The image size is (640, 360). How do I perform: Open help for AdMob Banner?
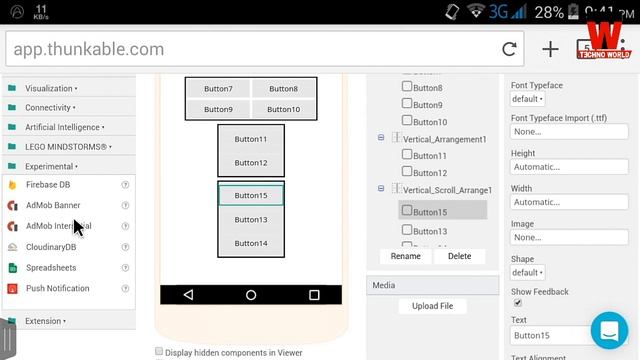125,205
